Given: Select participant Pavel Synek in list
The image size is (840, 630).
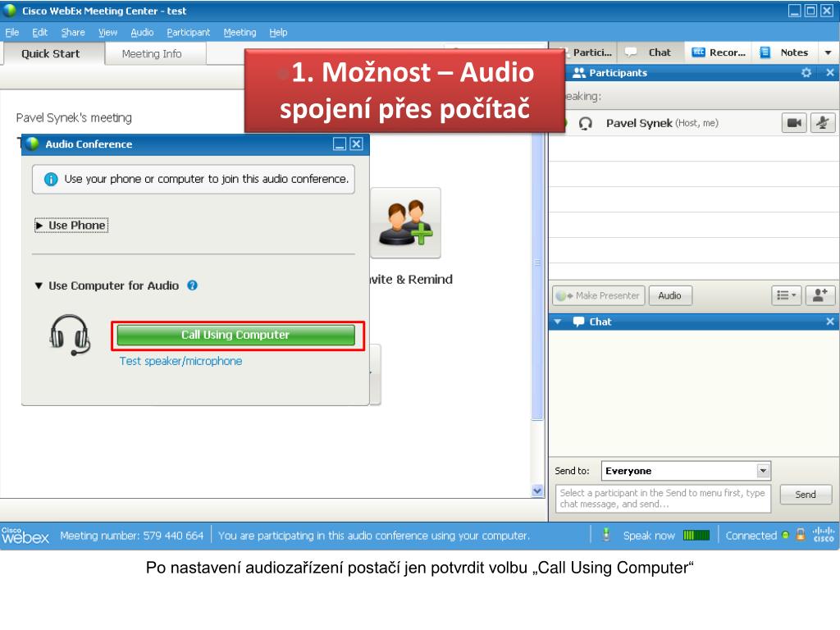Looking at the screenshot, I should point(694,123).
